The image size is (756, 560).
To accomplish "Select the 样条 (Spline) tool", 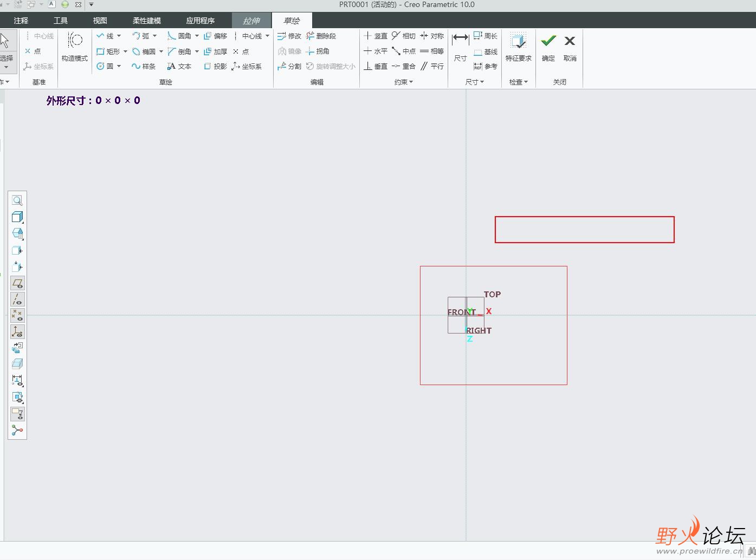I will (x=144, y=66).
